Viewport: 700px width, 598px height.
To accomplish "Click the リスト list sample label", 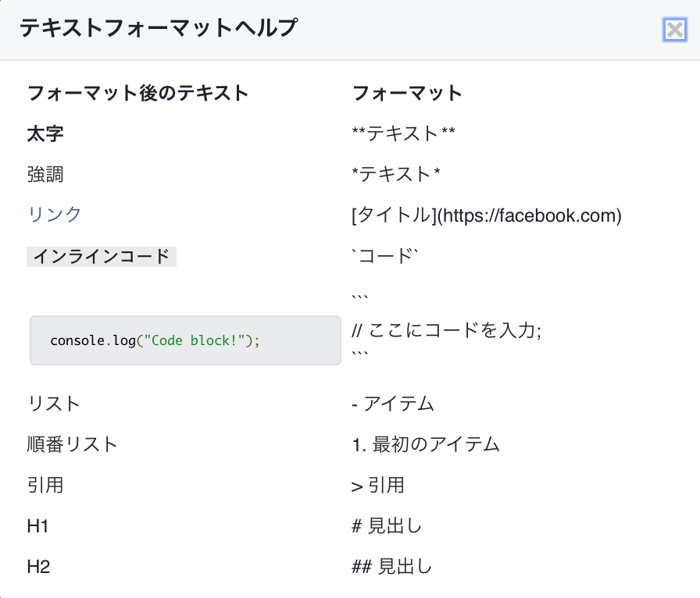I will point(54,404).
